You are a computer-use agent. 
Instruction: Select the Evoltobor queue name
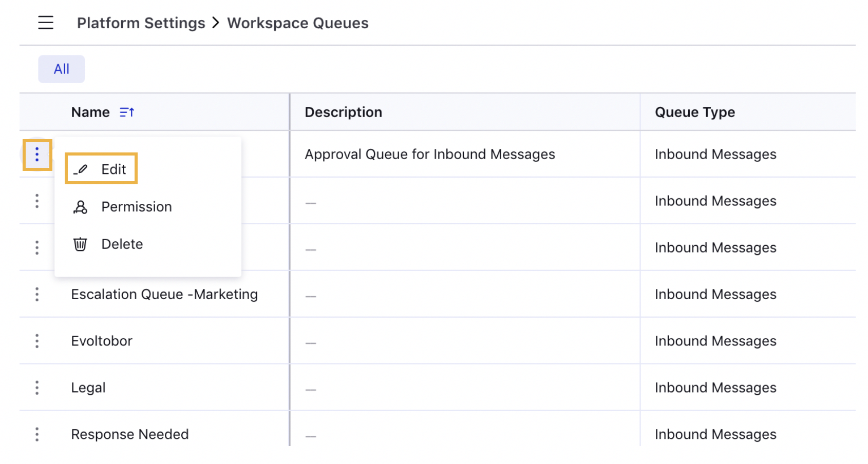point(102,341)
